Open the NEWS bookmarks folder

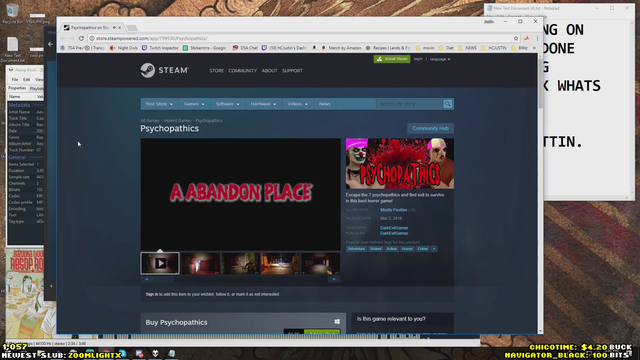click(x=468, y=48)
